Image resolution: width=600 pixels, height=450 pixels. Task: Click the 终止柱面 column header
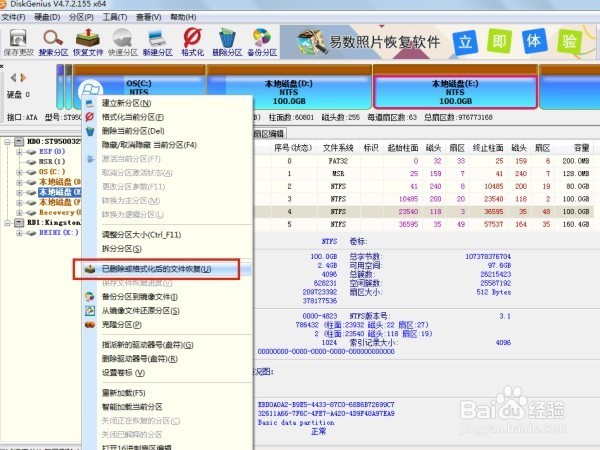click(488, 148)
